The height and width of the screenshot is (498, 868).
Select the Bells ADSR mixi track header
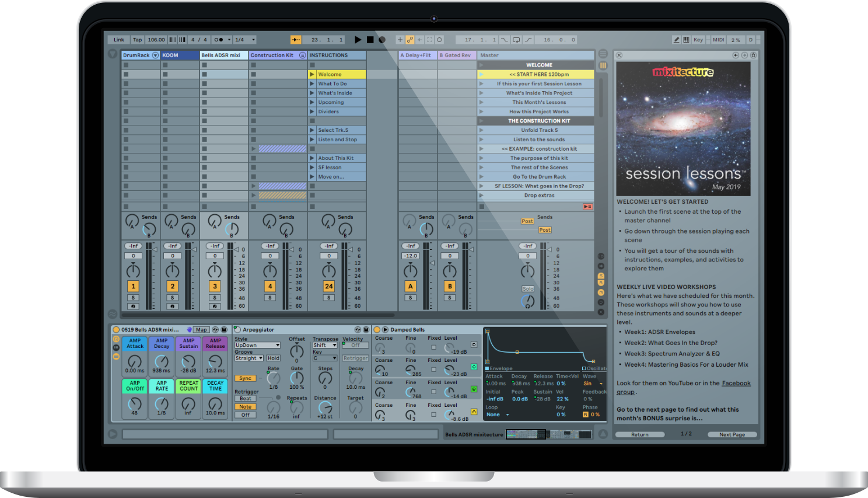(x=224, y=55)
